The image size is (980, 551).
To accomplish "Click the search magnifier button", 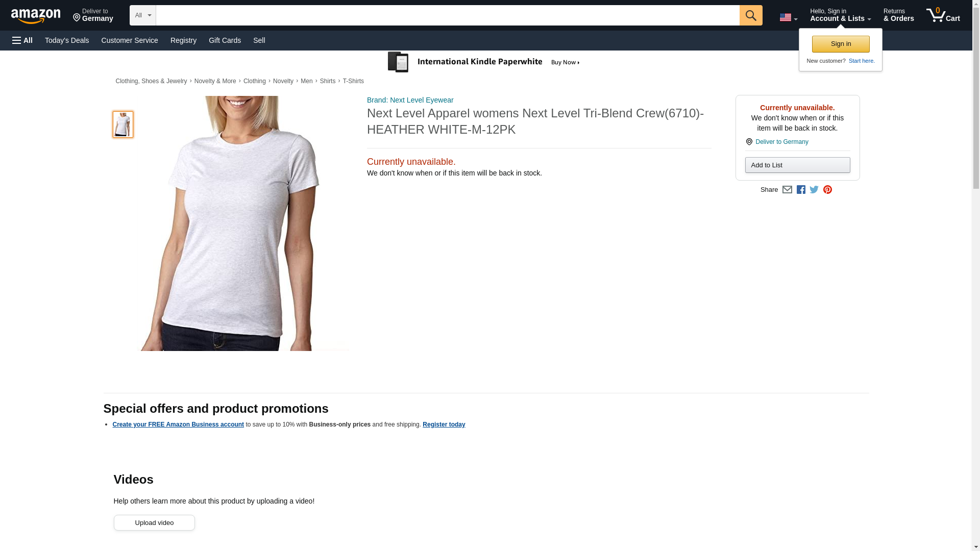I will 750,15.
